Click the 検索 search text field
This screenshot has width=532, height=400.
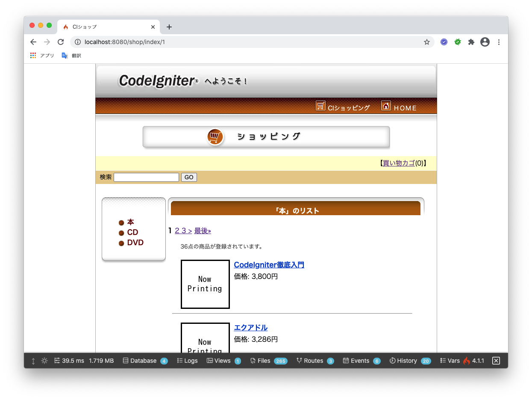(146, 177)
